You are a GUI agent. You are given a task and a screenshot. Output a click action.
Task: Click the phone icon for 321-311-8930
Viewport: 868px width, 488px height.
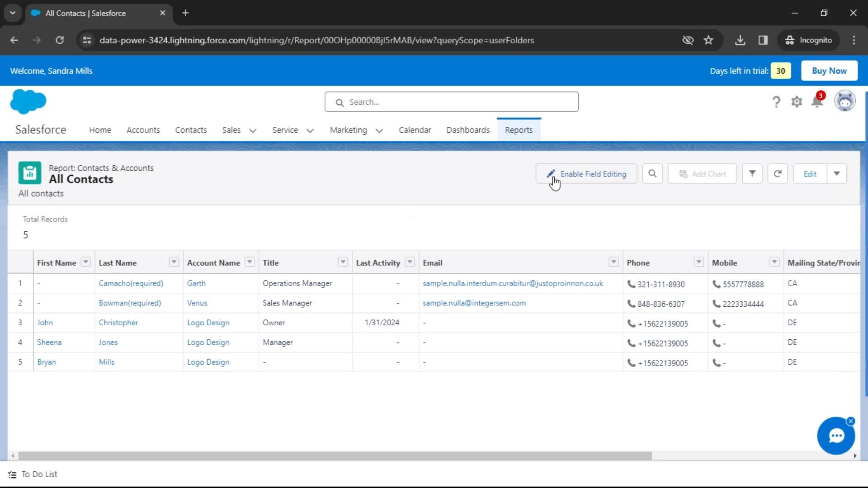coord(631,284)
